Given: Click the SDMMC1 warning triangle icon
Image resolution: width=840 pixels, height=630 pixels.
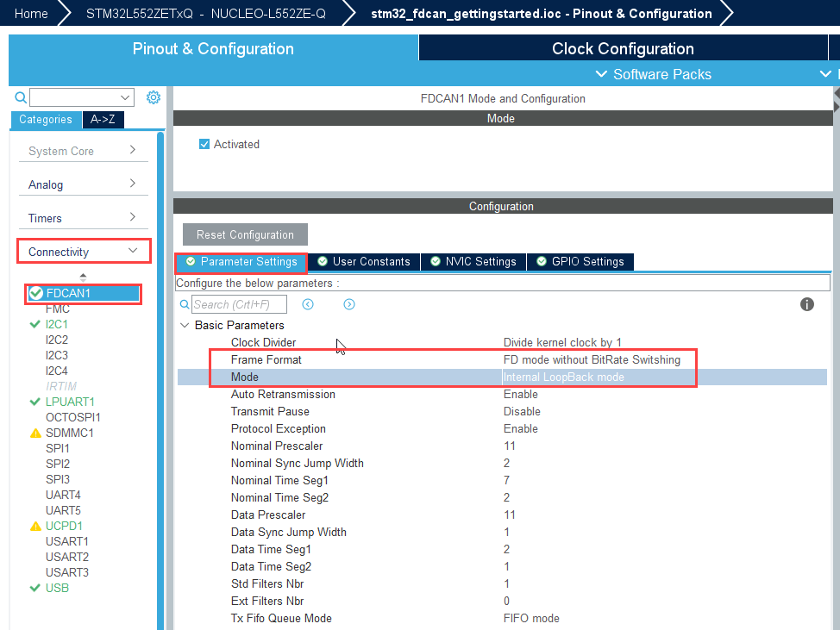Looking at the screenshot, I should pyautogui.click(x=35, y=433).
